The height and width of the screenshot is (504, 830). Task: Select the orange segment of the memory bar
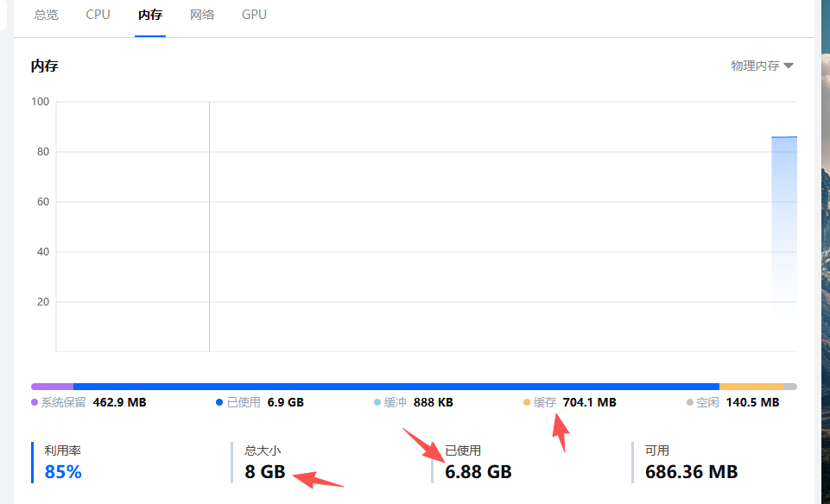[751, 387]
